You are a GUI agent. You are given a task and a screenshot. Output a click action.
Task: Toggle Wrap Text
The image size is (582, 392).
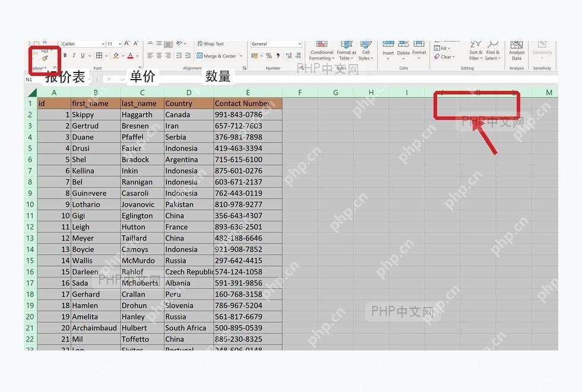[x=210, y=44]
